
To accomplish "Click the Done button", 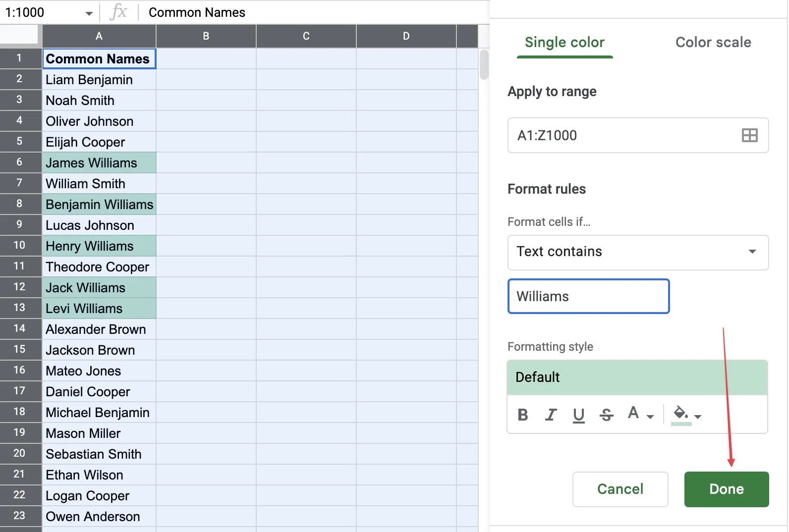I will click(x=727, y=489).
